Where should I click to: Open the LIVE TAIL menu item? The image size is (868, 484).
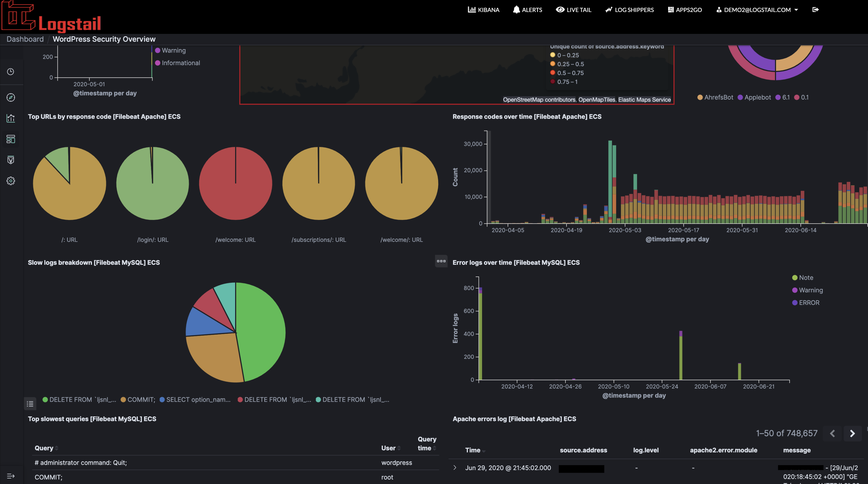(573, 10)
